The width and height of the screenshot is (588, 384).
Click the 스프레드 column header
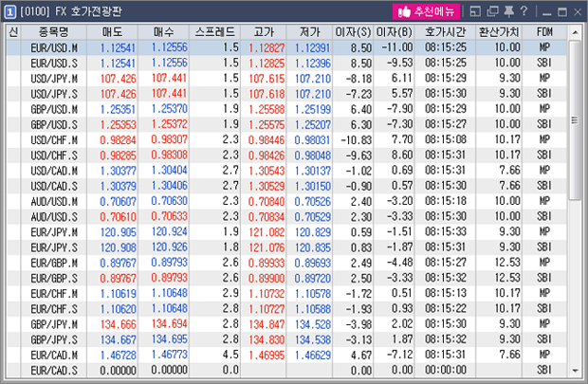click(215, 32)
